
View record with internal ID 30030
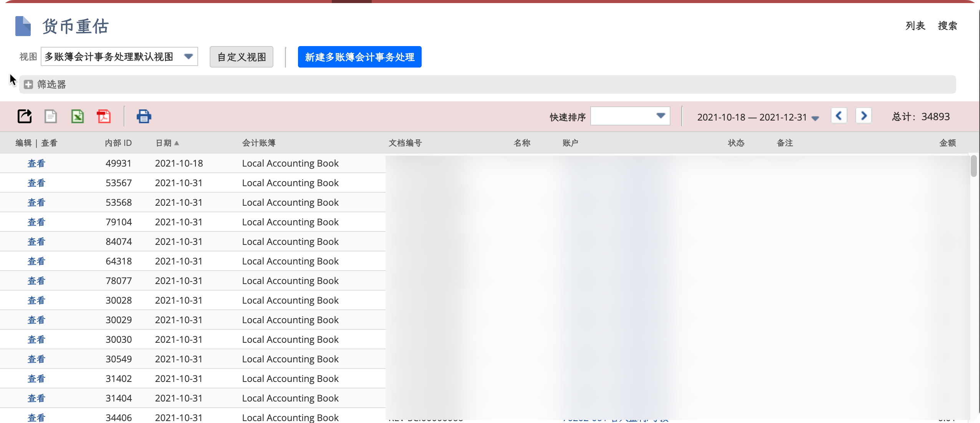[36, 339]
